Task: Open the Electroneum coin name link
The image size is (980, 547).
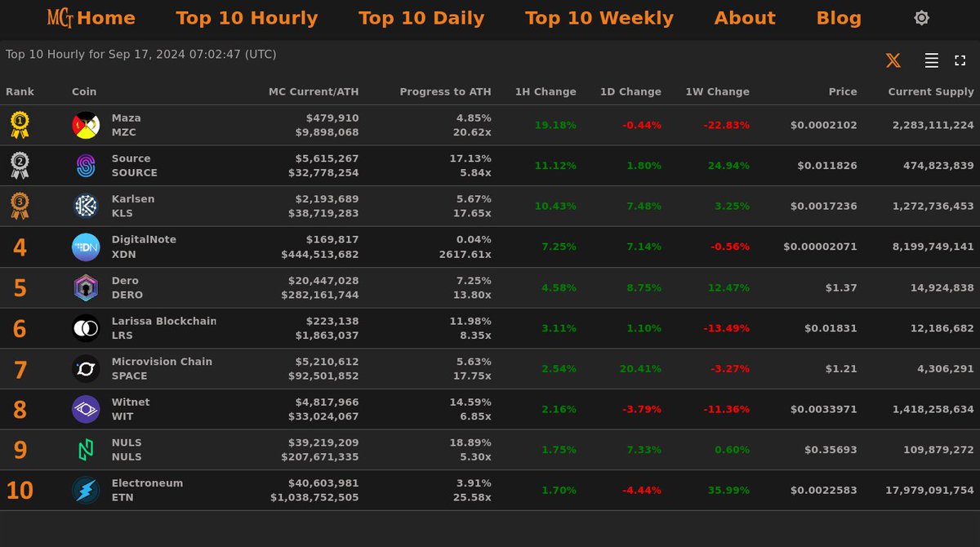Action: (x=148, y=483)
